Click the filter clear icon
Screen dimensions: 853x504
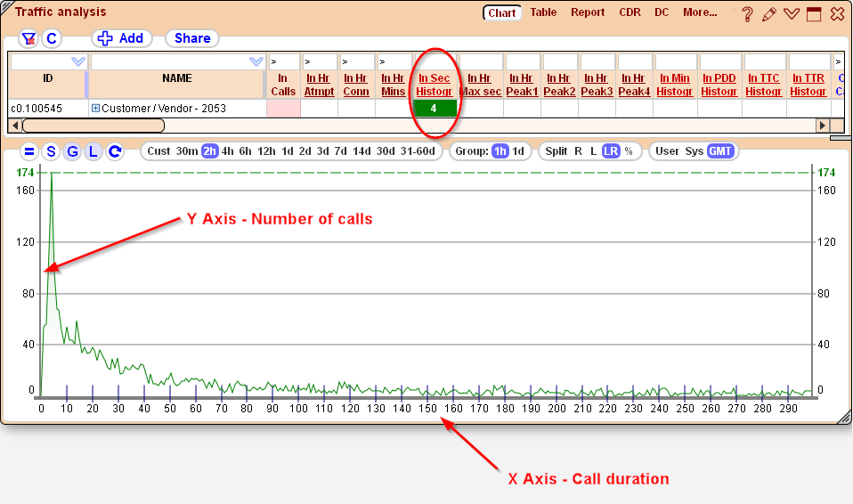click(28, 38)
